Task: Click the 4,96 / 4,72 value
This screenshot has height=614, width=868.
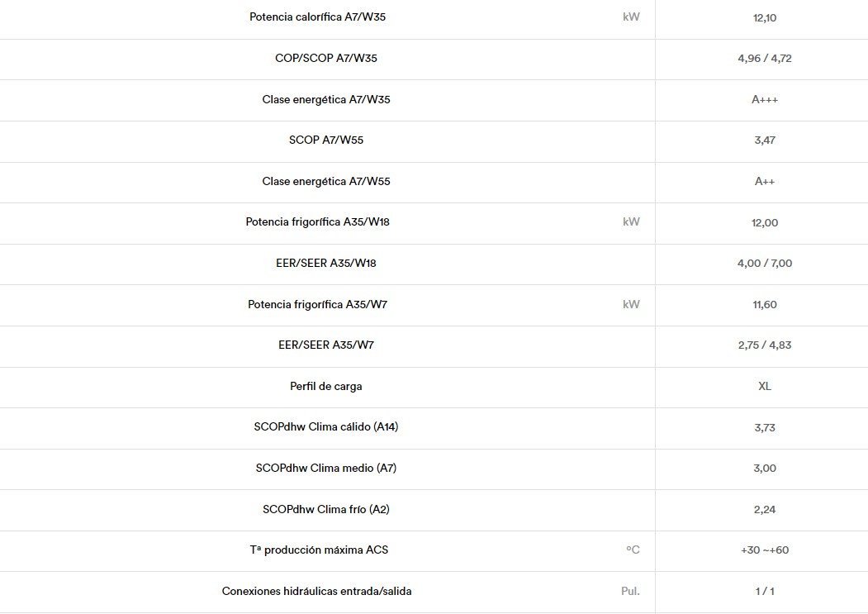Action: [x=765, y=58]
